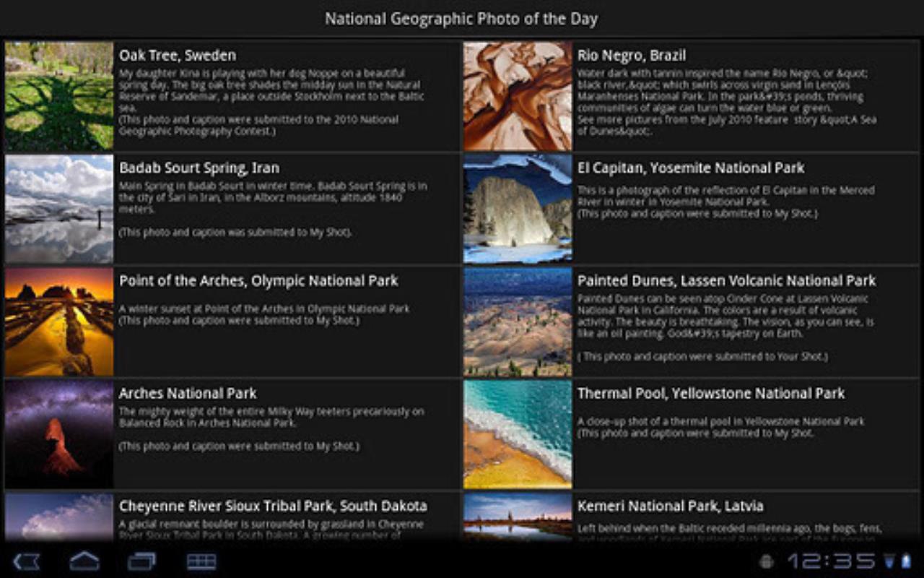Tap the "National Geographic Photo of the Day" header
The width and height of the screenshot is (924, 578).
461,19
